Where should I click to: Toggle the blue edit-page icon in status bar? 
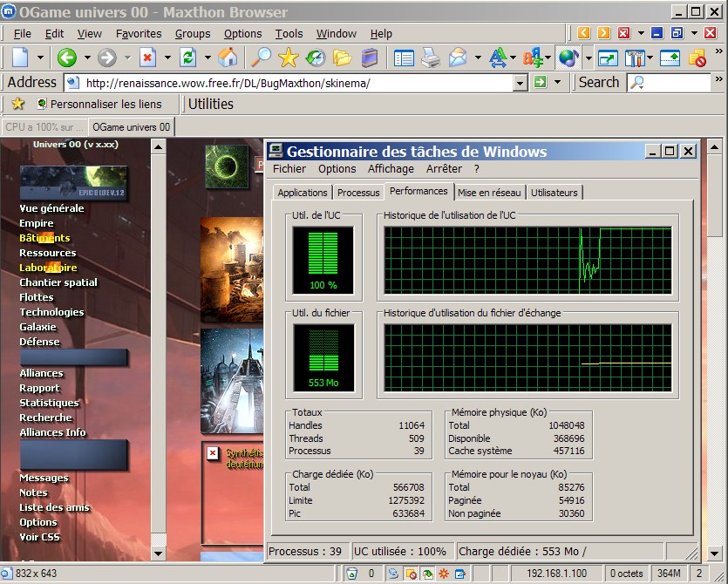(x=459, y=574)
